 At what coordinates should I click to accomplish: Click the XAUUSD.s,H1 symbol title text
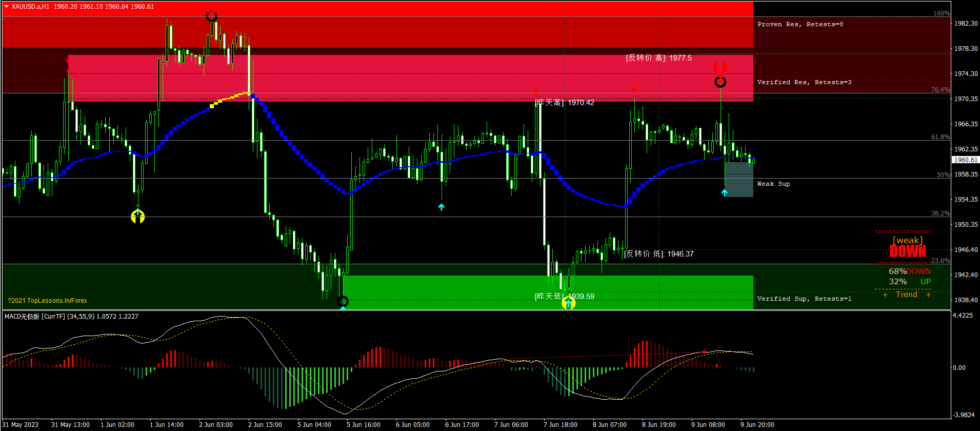click(x=30, y=7)
